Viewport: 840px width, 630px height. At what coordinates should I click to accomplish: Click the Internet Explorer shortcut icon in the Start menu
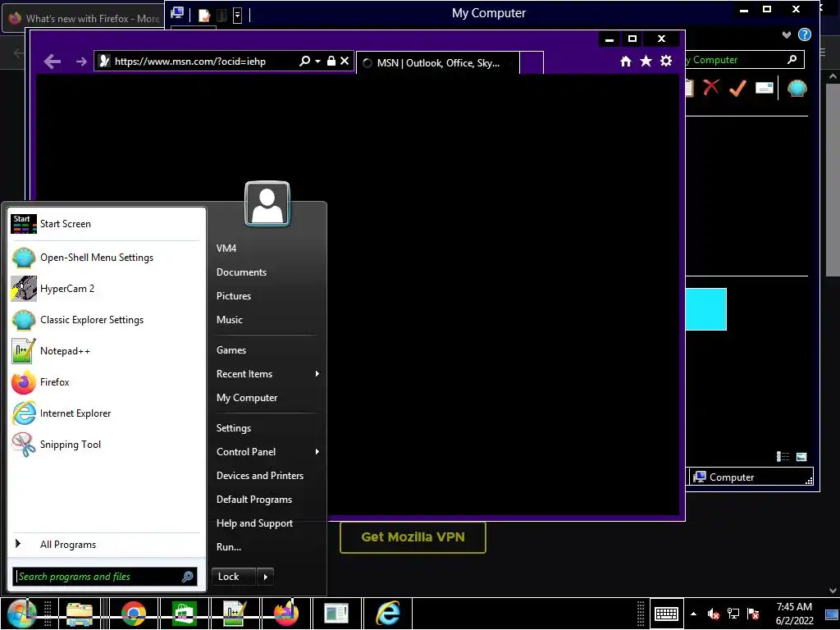coord(24,413)
